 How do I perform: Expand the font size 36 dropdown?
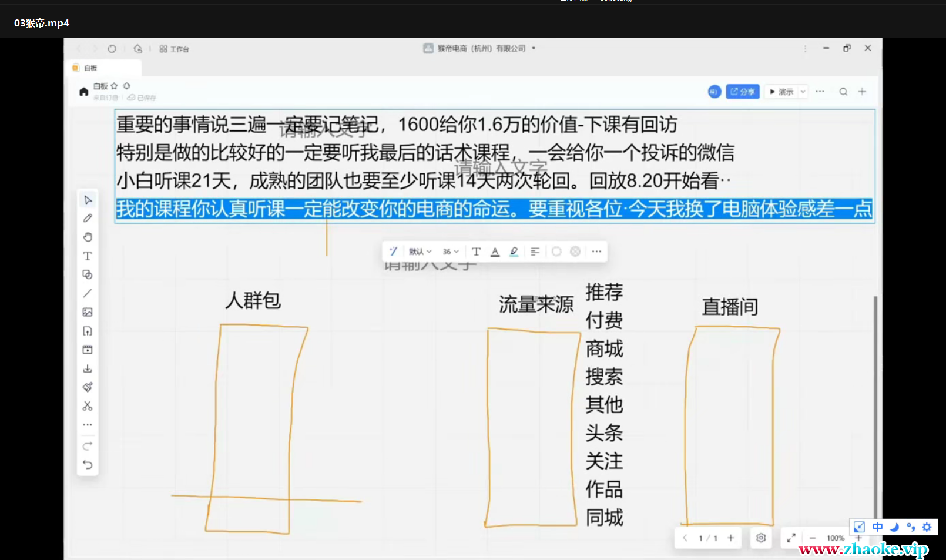point(451,252)
